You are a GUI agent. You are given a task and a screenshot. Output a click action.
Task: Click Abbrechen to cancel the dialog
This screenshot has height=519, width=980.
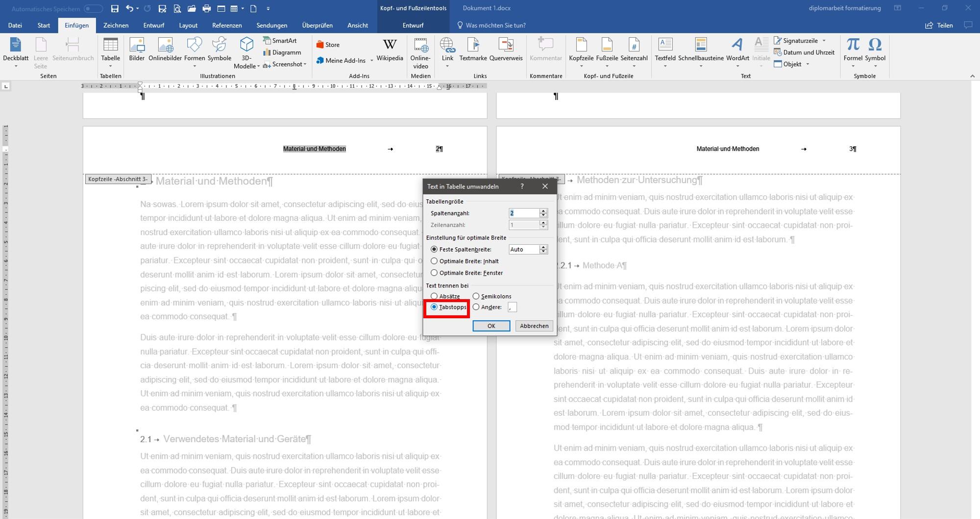(534, 326)
